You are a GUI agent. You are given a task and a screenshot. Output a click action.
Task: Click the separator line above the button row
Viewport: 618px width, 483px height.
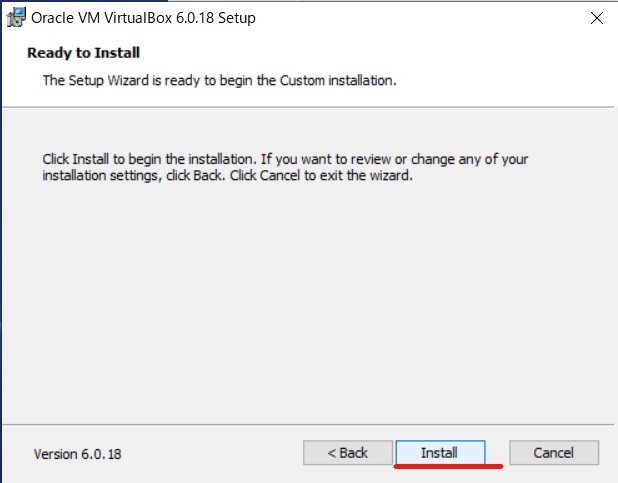pos(308,425)
